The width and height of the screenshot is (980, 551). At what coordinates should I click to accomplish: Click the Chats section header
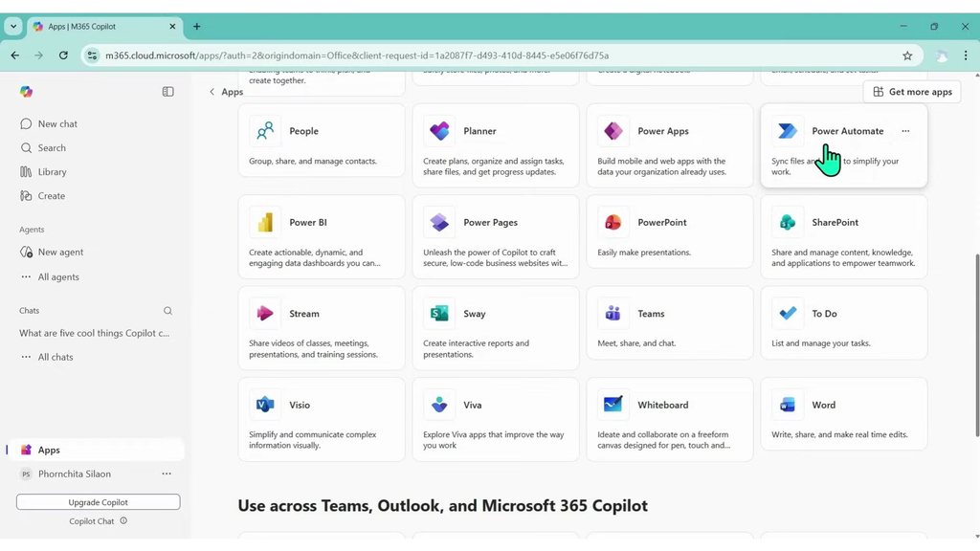tap(30, 311)
